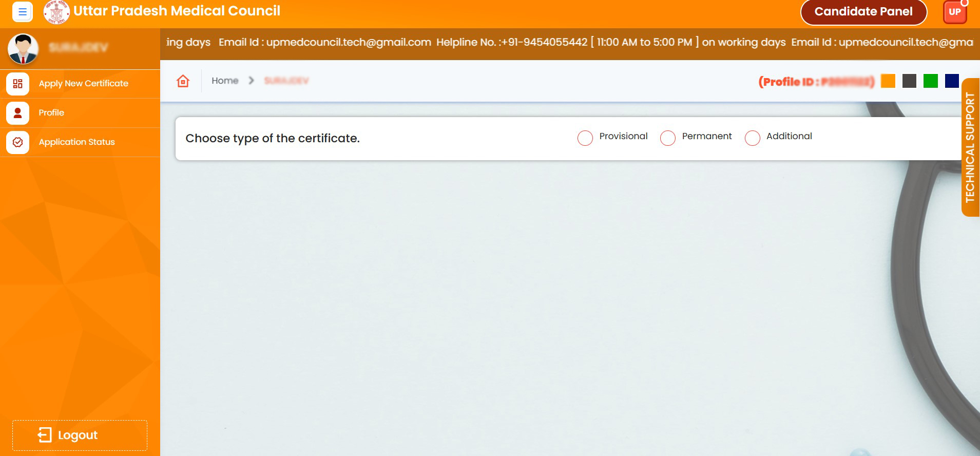Click the Logout button

80,435
